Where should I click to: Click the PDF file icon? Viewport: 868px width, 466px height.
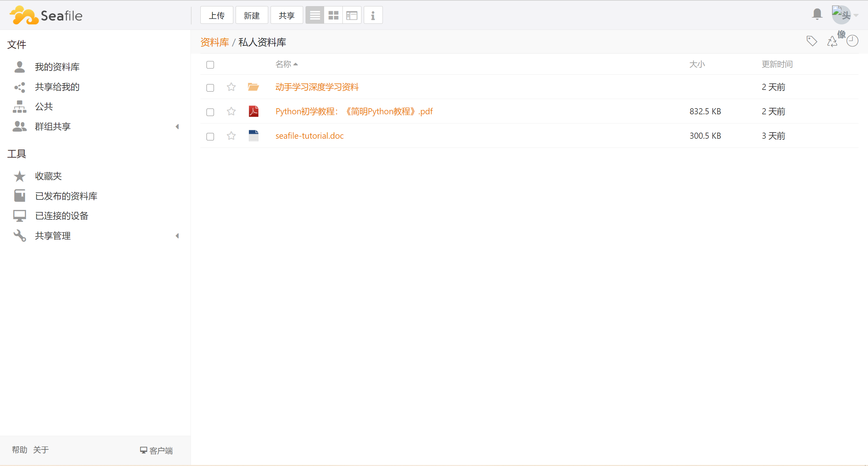pyautogui.click(x=253, y=111)
